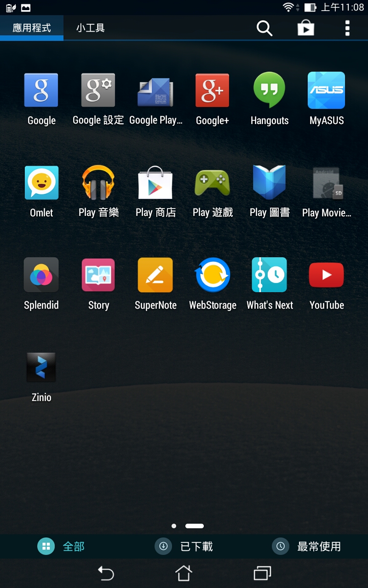
Task: Tap the search magnifier icon
Action: click(x=264, y=28)
